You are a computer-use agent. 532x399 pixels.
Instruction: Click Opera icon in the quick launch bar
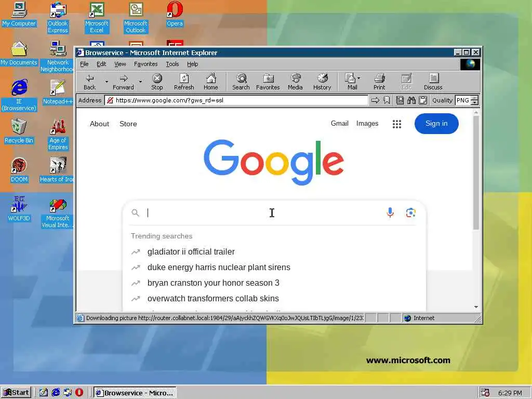79,393
